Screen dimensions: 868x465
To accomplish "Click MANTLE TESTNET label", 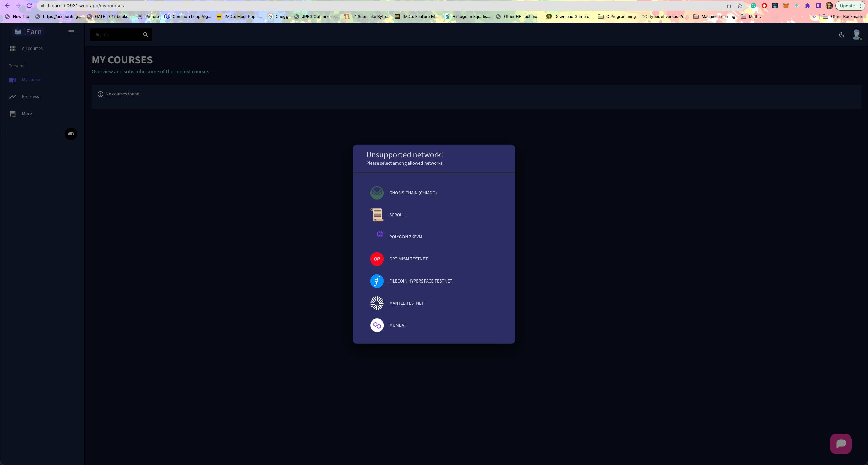I will point(406,303).
